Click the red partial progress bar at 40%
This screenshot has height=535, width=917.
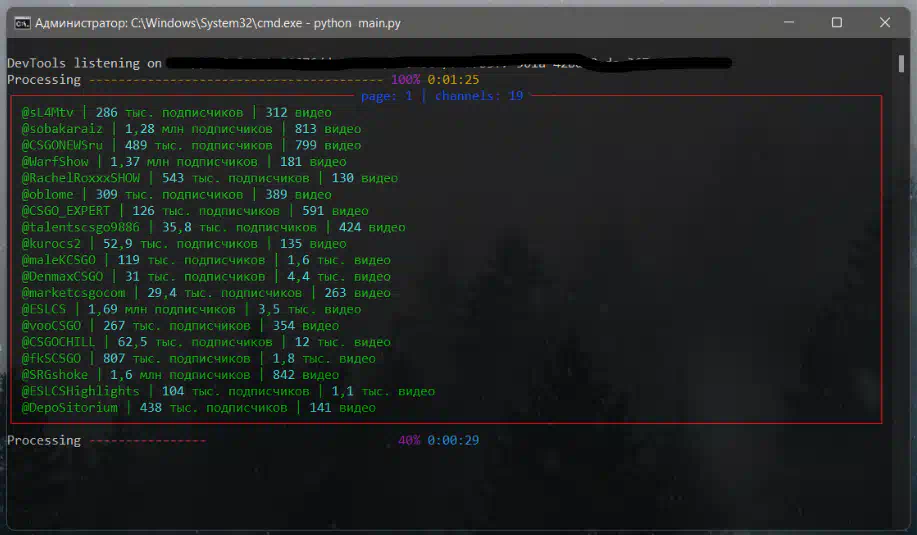(147, 440)
